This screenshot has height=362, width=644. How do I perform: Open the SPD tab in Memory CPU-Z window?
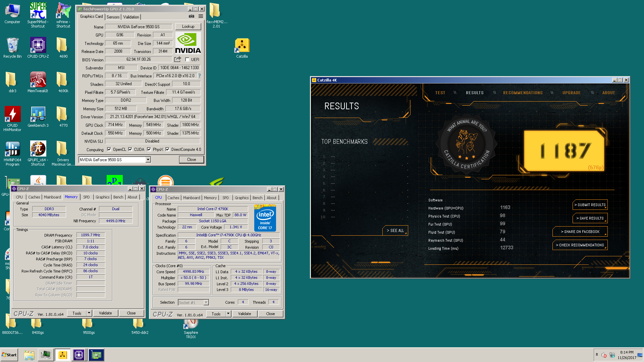pos(87,197)
